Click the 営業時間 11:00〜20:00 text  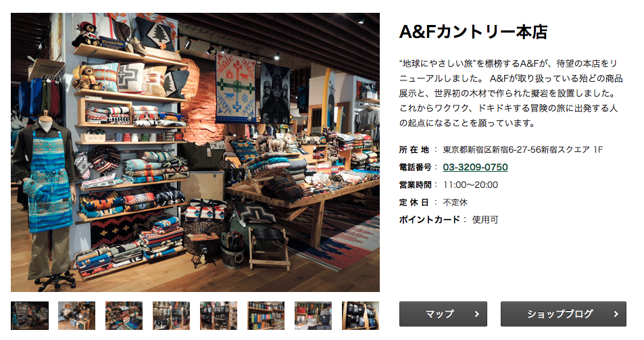(x=449, y=185)
